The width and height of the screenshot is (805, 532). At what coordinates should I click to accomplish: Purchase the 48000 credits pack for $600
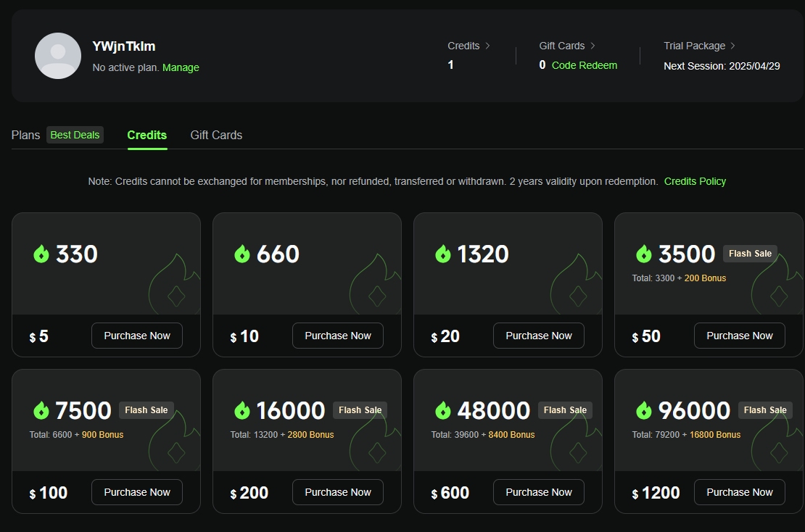click(x=539, y=492)
